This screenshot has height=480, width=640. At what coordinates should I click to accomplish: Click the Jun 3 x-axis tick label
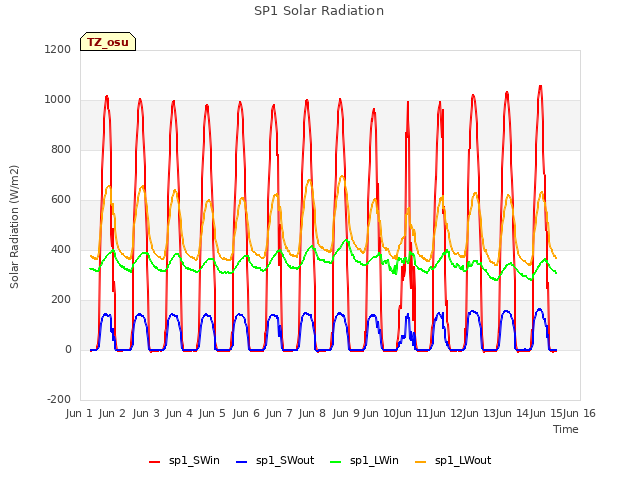coord(146,413)
